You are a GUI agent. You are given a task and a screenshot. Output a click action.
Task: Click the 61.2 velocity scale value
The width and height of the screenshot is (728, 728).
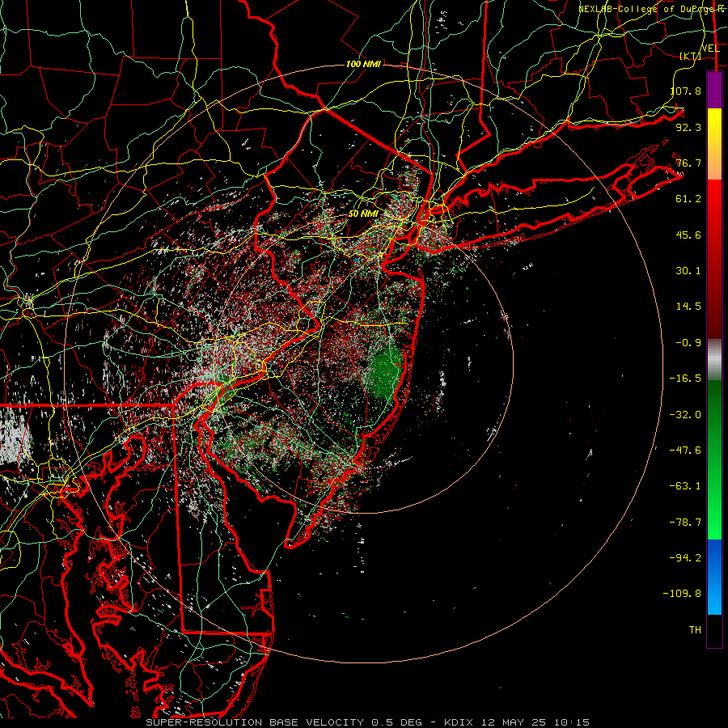point(688,199)
